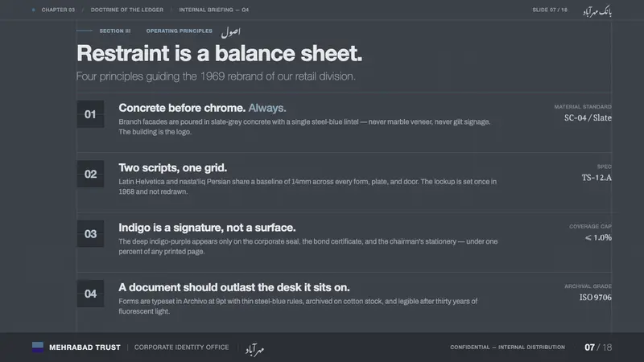This screenshot has height=362, width=644.
Task: Click the TS-12.A spec value
Action: tap(597, 178)
